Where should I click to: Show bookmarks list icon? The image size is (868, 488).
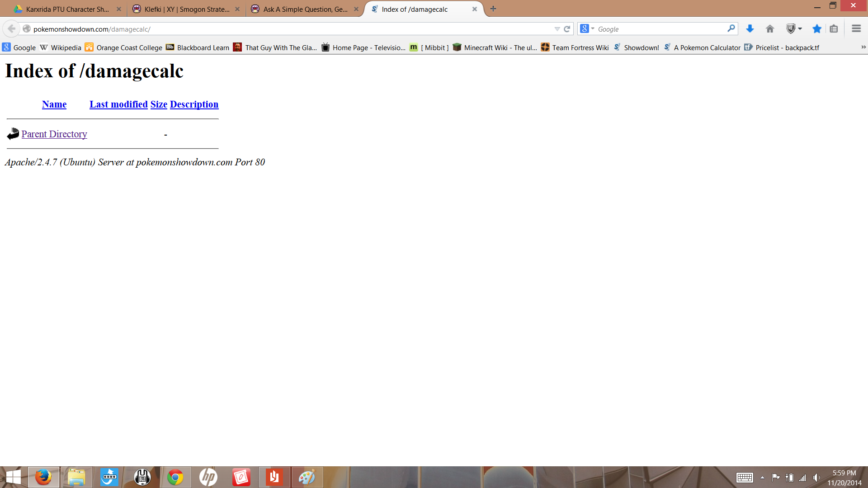point(834,29)
